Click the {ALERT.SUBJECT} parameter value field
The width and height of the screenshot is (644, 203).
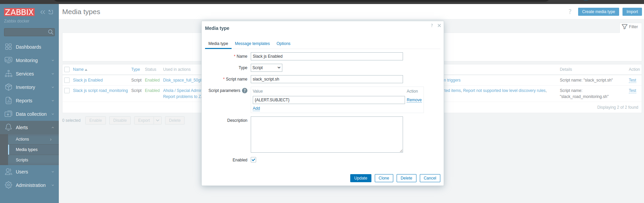[329, 100]
